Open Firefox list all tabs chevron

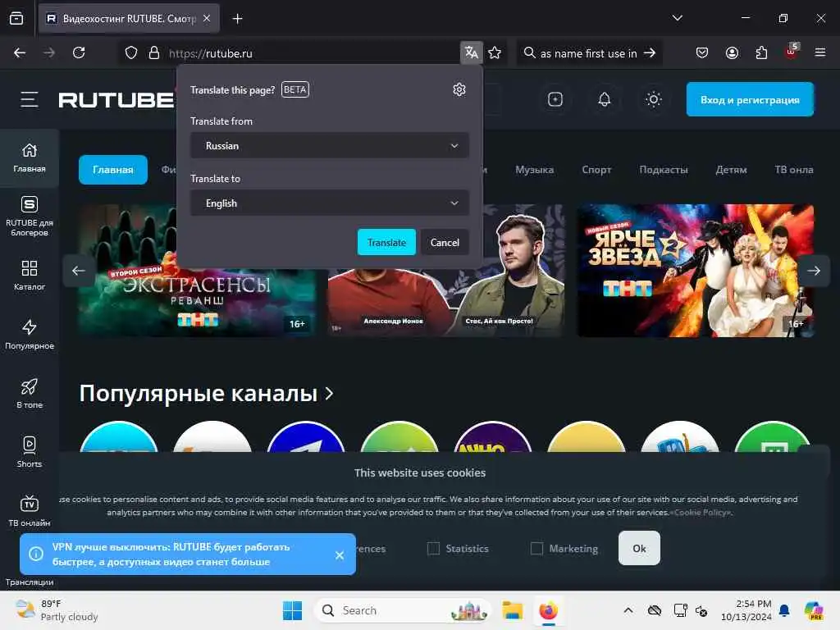coord(677,18)
